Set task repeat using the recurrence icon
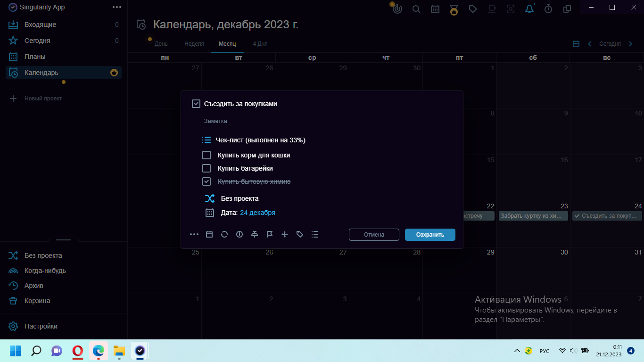This screenshot has height=362, width=644. point(224,234)
